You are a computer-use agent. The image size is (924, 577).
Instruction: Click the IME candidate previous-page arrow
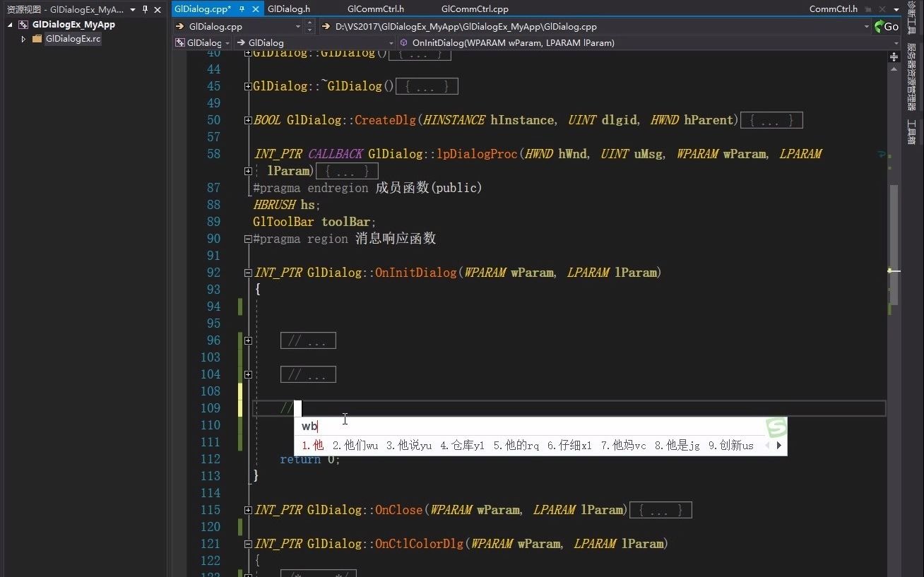coord(767,446)
